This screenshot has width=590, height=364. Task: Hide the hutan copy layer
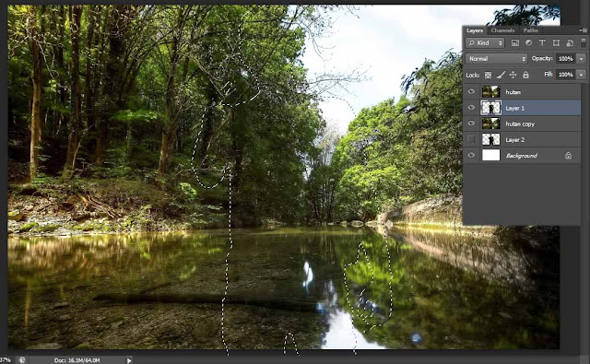pyautogui.click(x=471, y=123)
